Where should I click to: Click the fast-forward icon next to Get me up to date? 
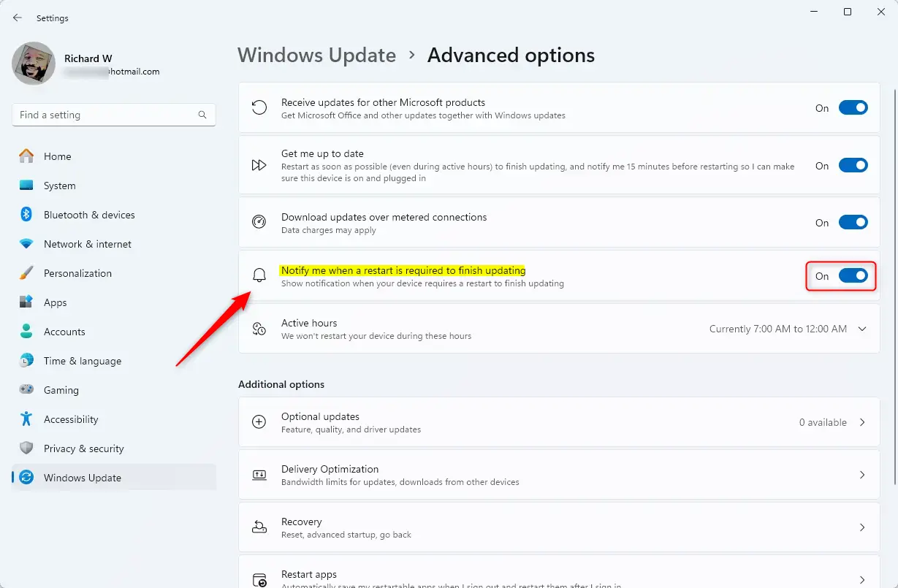pos(259,164)
